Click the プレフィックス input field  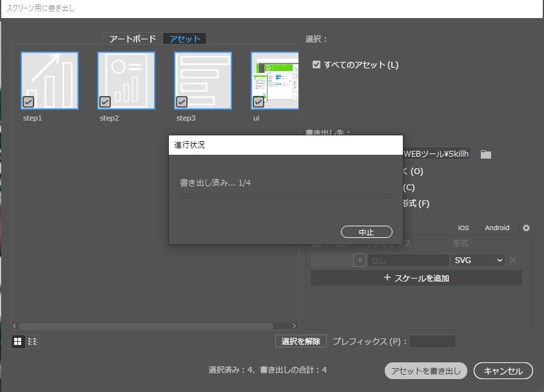tap(432, 341)
